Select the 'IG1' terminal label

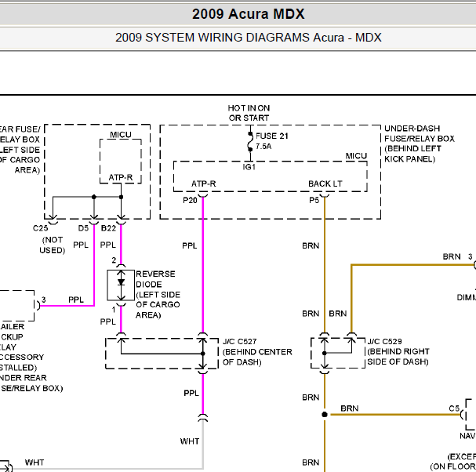tap(249, 167)
